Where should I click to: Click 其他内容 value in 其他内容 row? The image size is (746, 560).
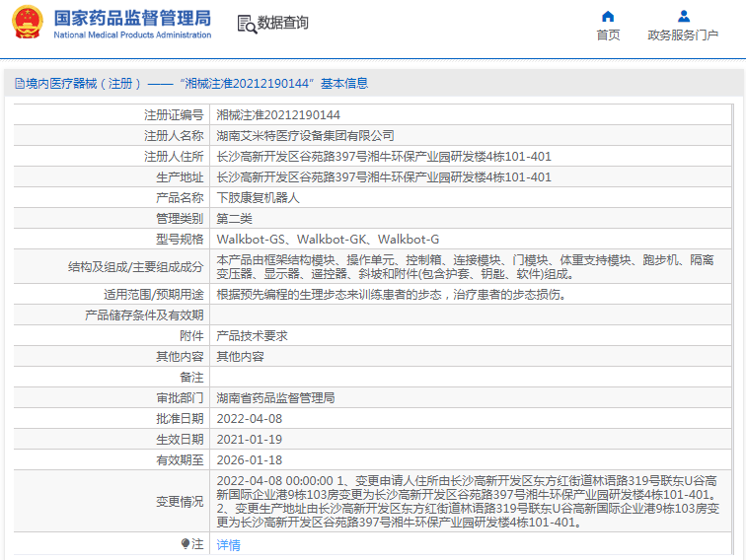[240, 357]
